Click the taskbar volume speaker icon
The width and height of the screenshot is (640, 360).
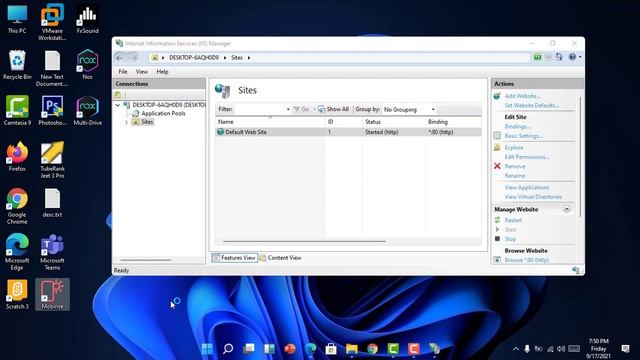[561, 349]
